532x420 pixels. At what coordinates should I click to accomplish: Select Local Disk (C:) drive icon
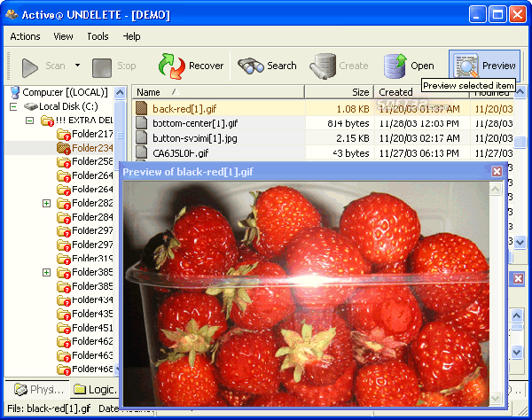click(x=30, y=107)
